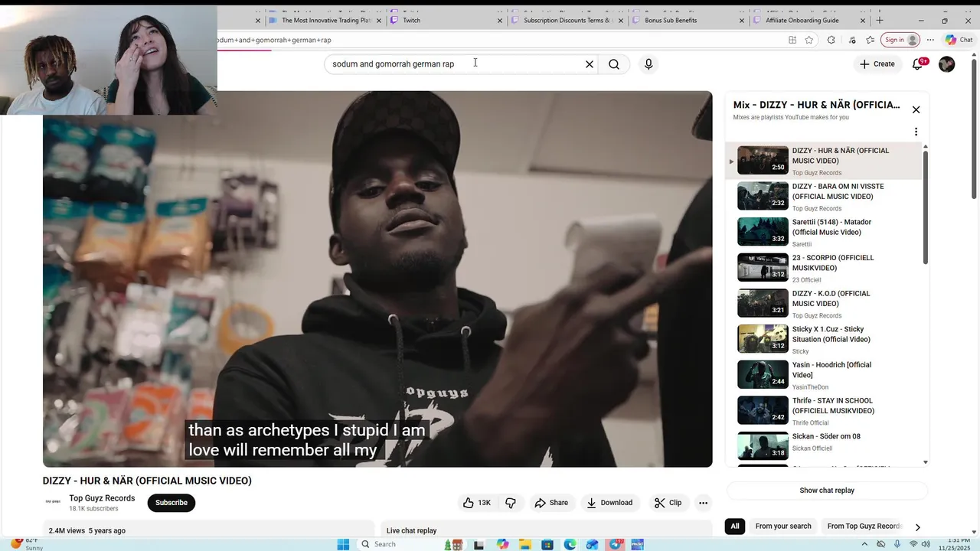
Task: Create a new YouTube upload
Action: click(x=877, y=64)
